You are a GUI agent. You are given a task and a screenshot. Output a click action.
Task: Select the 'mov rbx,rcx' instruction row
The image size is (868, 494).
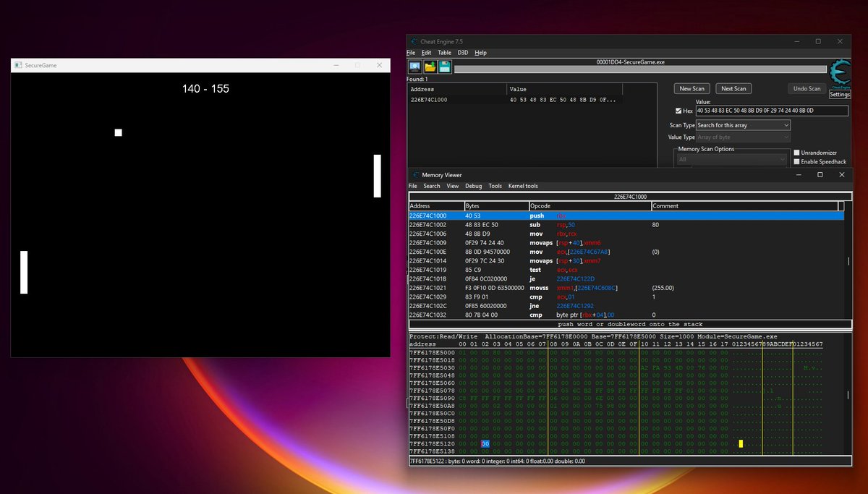pyautogui.click(x=626, y=234)
